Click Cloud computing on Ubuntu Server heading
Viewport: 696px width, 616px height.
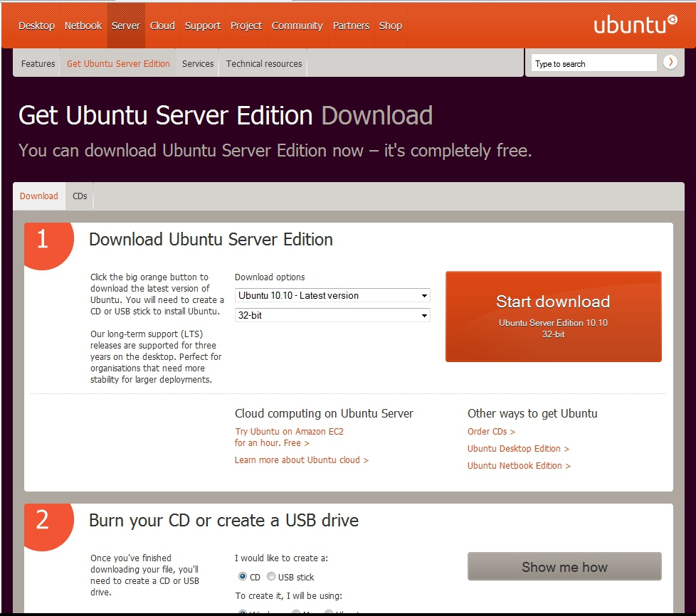[x=324, y=413]
